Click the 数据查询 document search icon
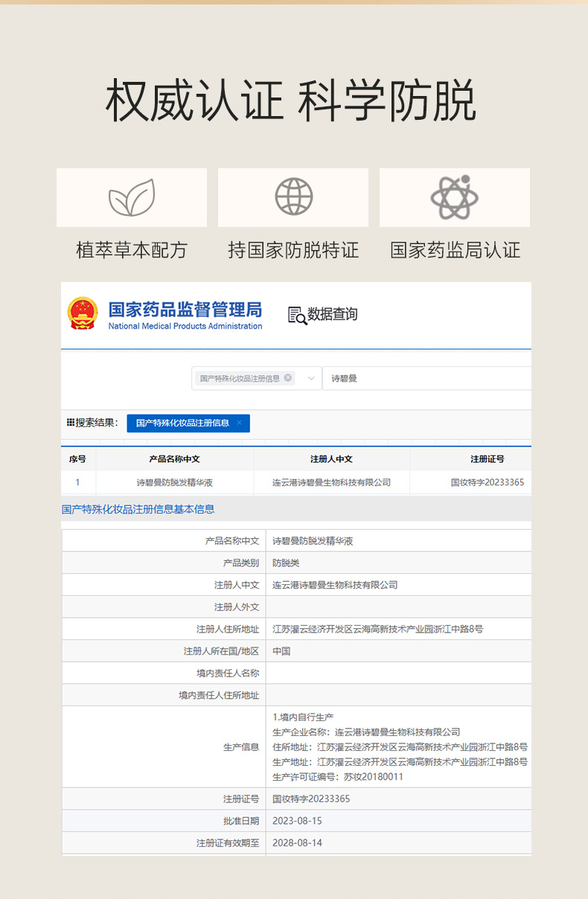Image resolution: width=588 pixels, height=899 pixels. (x=297, y=316)
